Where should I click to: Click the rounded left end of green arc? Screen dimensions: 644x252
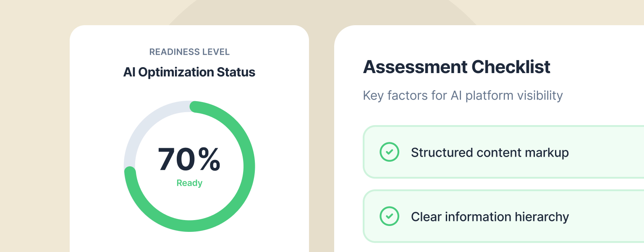(130, 171)
